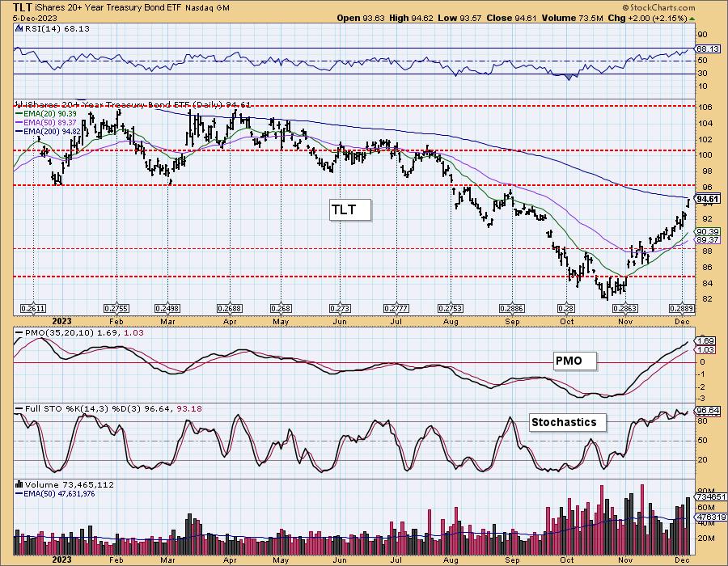Click the 90.39 EMA tag on the price axis
This screenshot has width=728, height=566.
click(x=708, y=231)
